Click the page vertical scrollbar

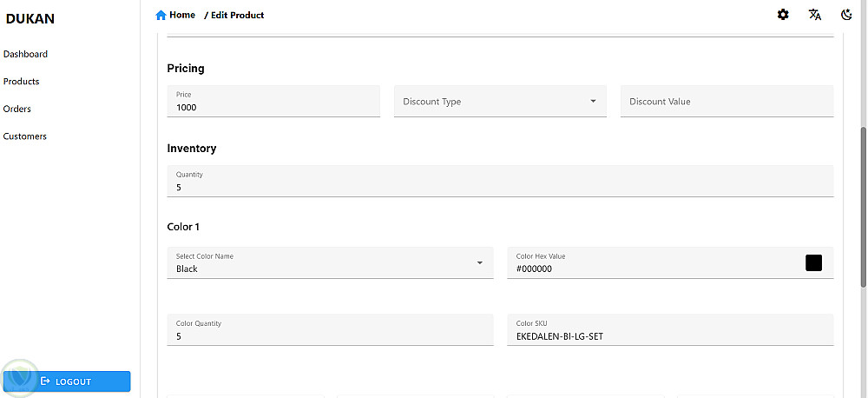(x=863, y=209)
